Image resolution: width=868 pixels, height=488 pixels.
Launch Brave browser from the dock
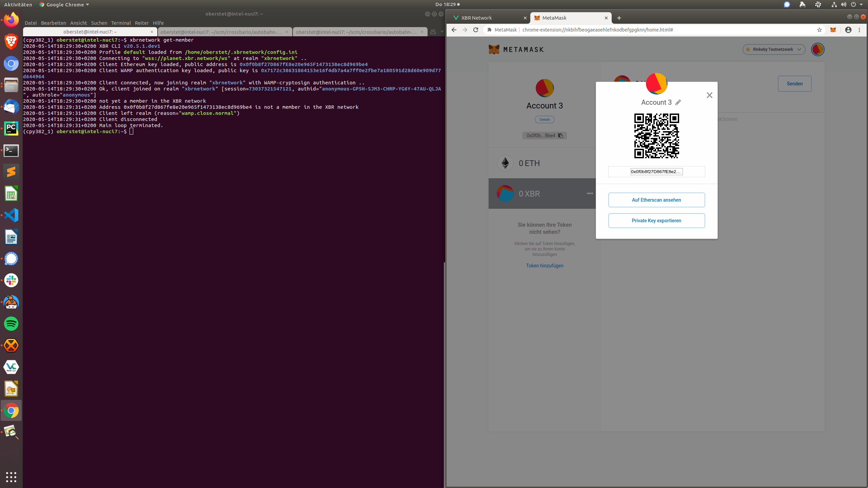click(11, 42)
